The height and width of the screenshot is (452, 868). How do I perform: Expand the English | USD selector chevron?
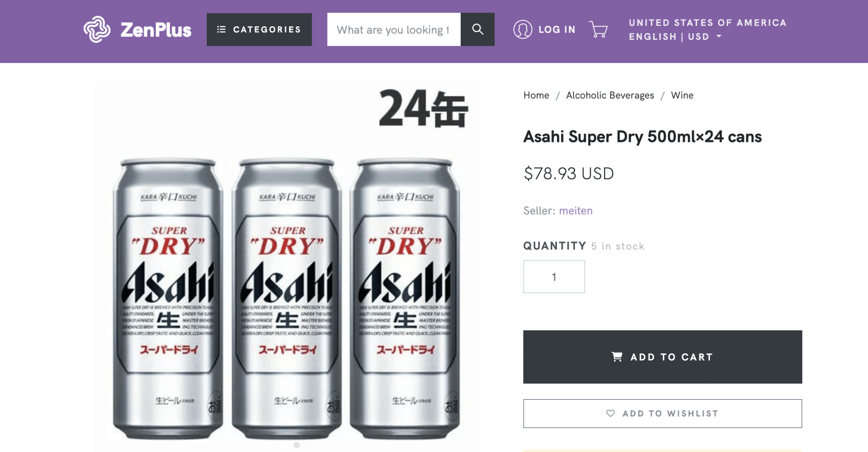click(718, 37)
